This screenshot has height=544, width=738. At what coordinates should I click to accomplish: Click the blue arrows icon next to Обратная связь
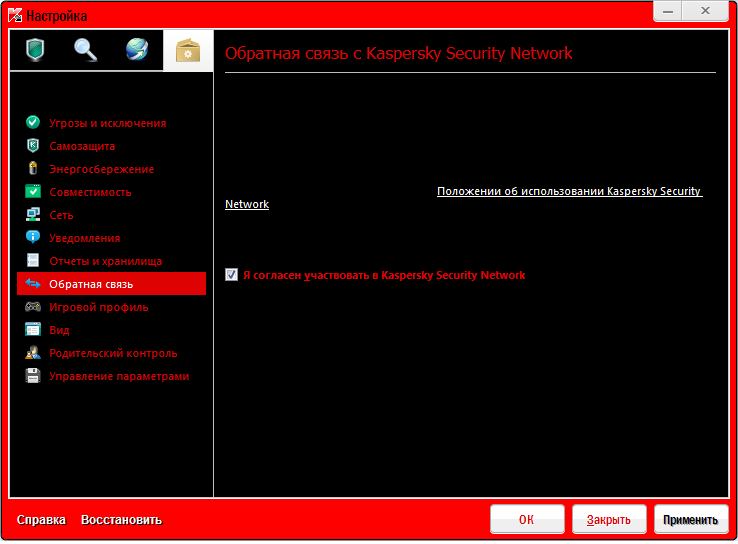pos(33,283)
